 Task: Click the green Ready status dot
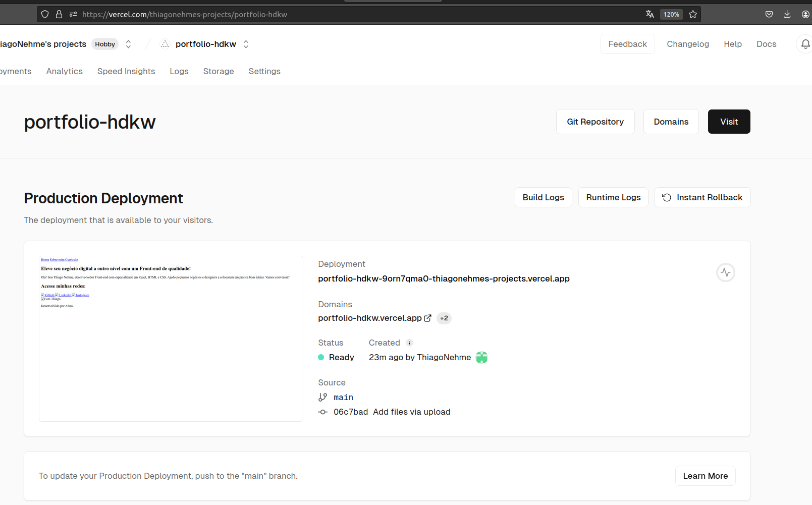tap(321, 357)
